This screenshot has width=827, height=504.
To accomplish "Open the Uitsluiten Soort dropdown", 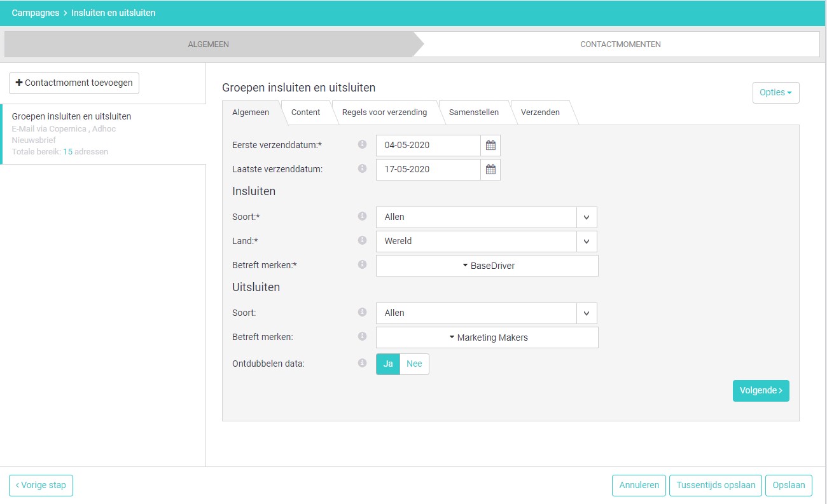I will 486,313.
